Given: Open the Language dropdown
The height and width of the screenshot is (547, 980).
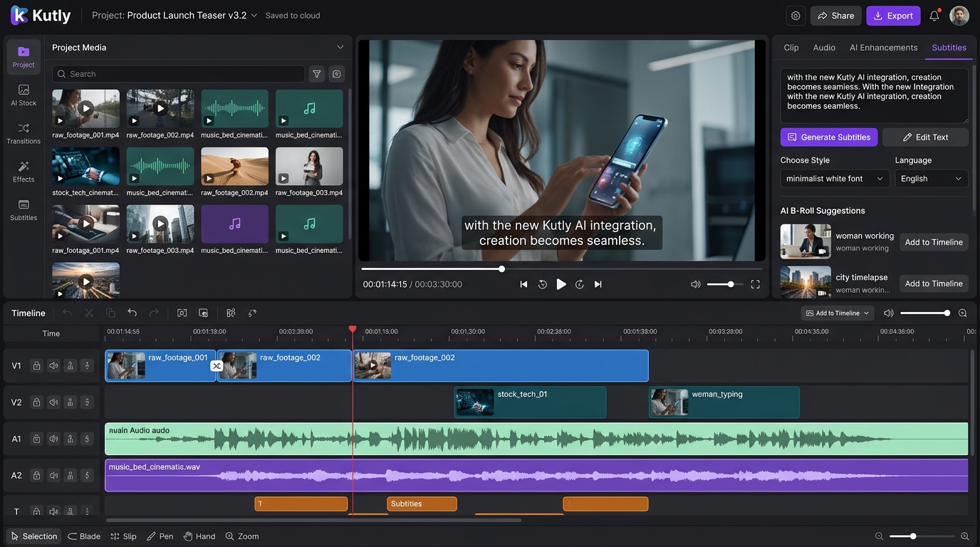Looking at the screenshot, I should 932,179.
